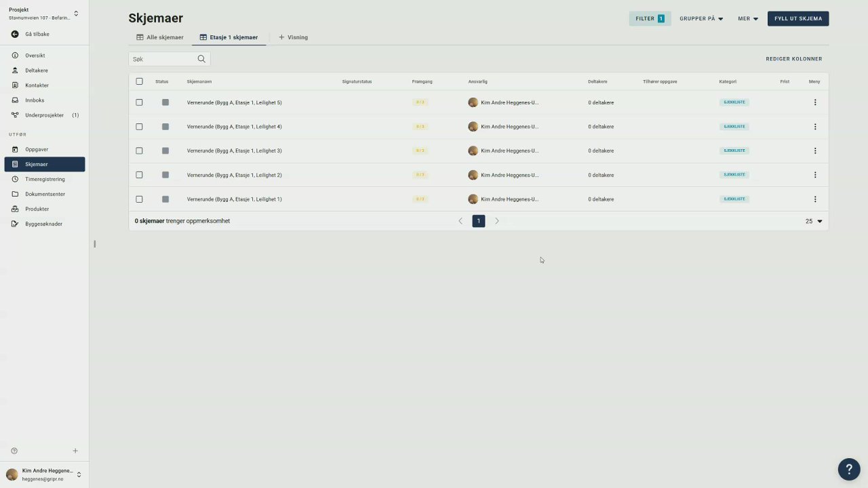Click the progress badge for Leilighet 1
868x488 pixels.
(420, 199)
